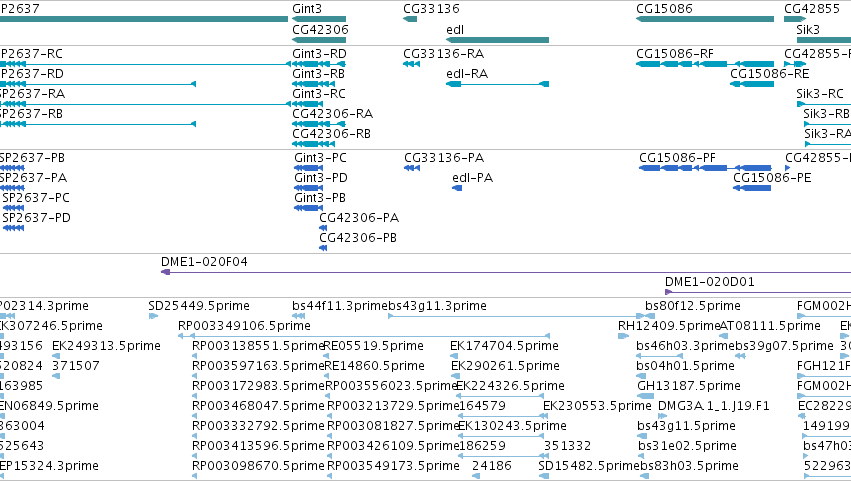This screenshot has height=481, width=851.
Task: Select the RE05519.5prime EST label
Action: [x=373, y=346]
